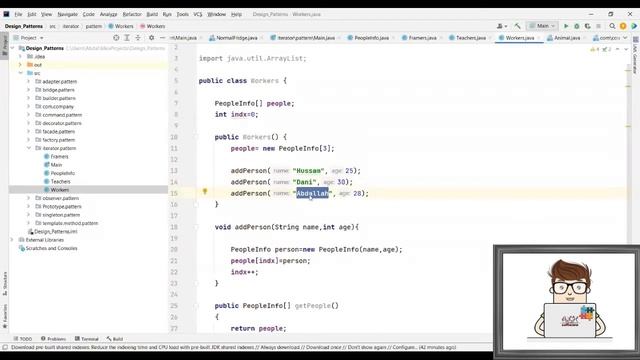Open the Analyze menu
Screen dimensions: 640x360
(x=109, y=14)
